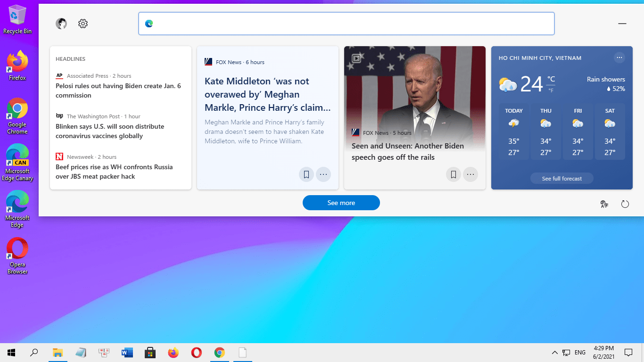Select the translate languages icon
This screenshot has width=644, height=362.
tap(604, 204)
